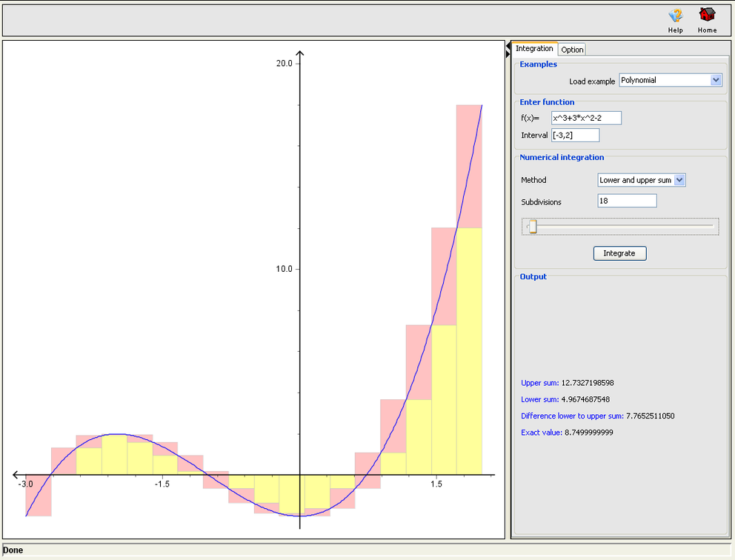Screen dimensions: 735x560
Task: Click the red Home icon
Action: 707,15
